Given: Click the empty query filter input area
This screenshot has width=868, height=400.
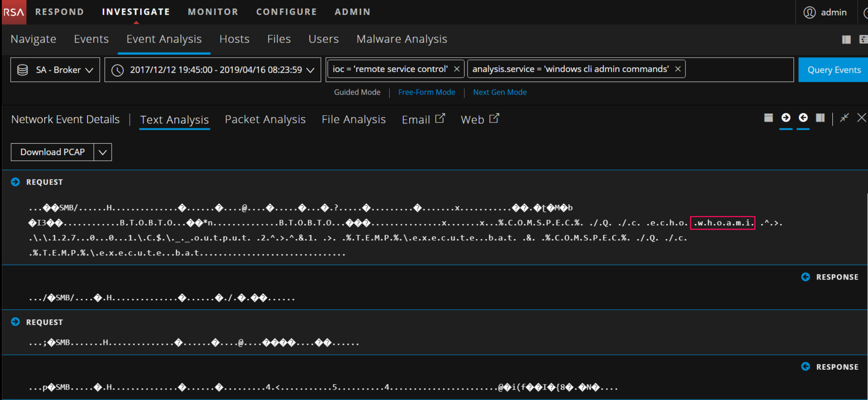Looking at the screenshot, I should pos(739,70).
